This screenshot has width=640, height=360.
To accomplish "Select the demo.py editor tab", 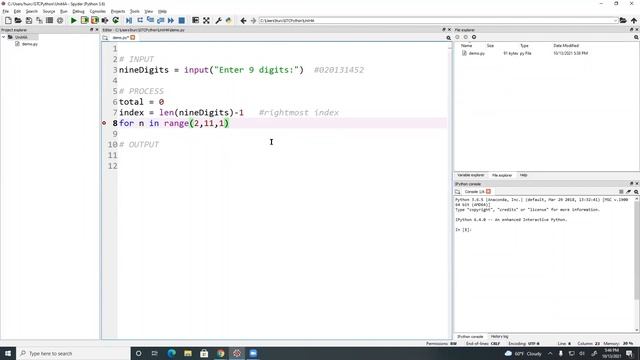I will 120,38.
